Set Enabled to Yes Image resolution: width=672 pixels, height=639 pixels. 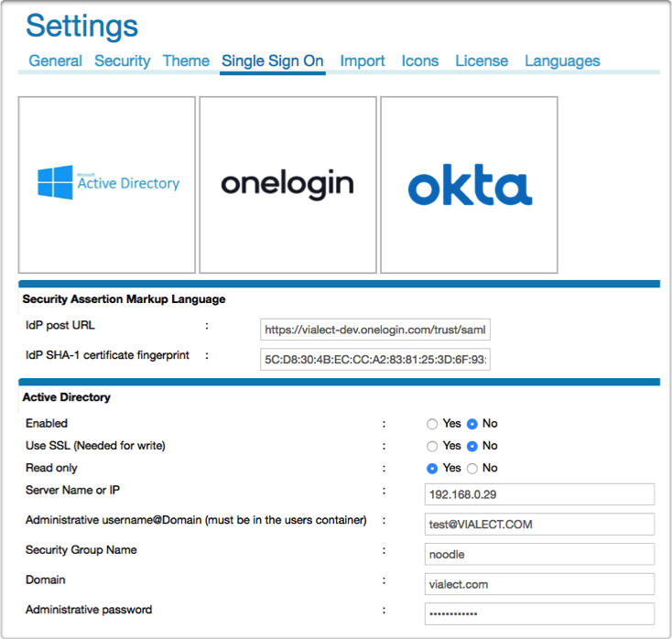click(432, 424)
